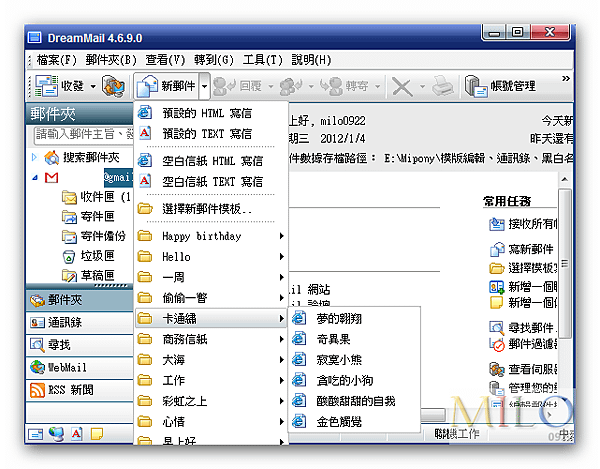
Task: Expand 工作 template folder submenu
Action: click(x=211, y=380)
